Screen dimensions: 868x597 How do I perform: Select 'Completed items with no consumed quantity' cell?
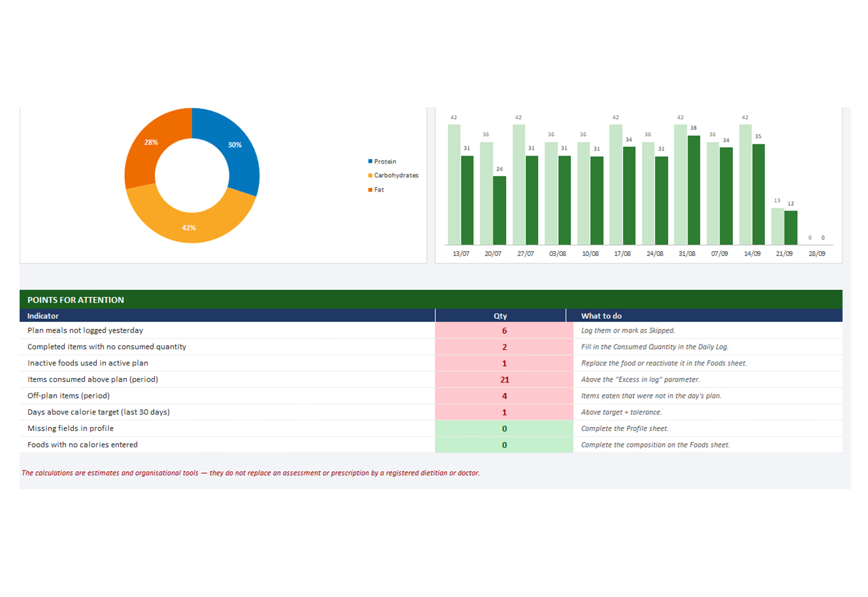(x=227, y=347)
